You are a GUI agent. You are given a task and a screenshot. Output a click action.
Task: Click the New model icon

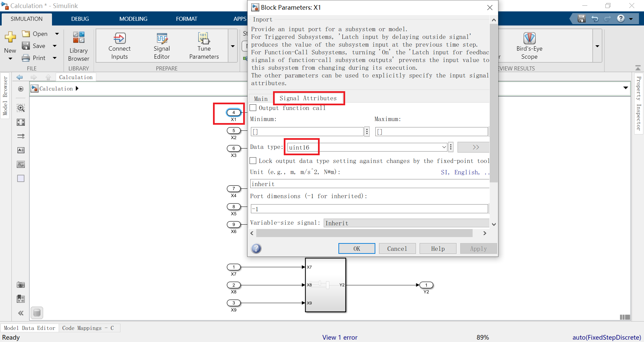pyautogui.click(x=10, y=38)
